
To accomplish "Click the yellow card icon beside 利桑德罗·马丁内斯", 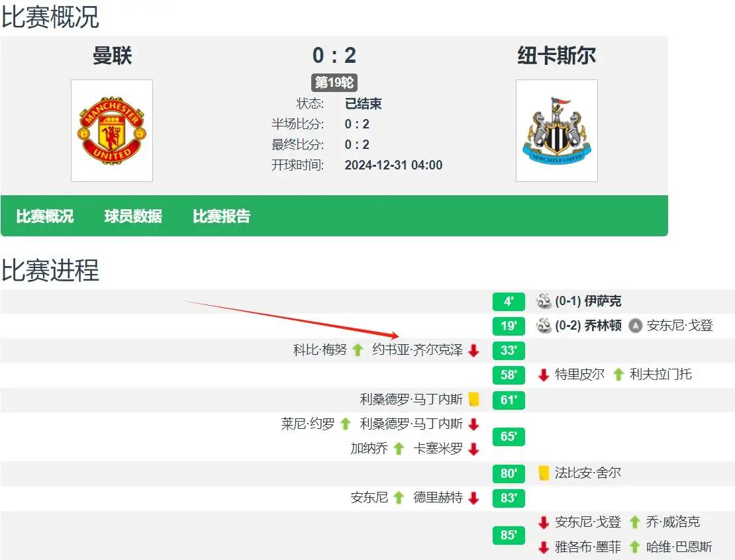I will pos(473,399).
